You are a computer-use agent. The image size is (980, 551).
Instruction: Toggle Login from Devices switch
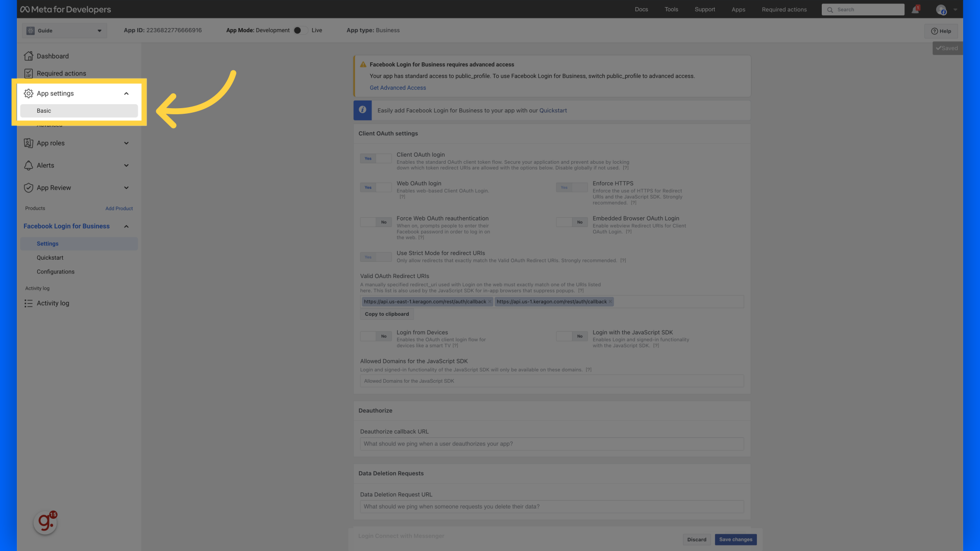(376, 336)
